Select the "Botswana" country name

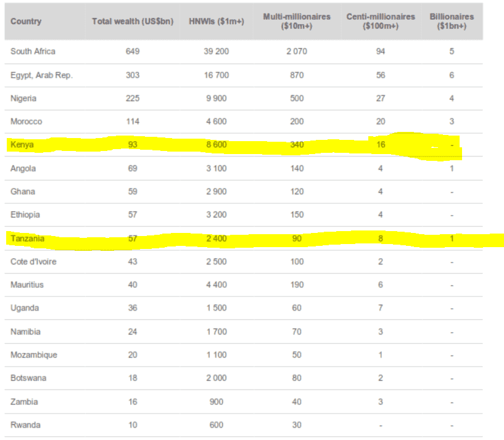tap(28, 378)
